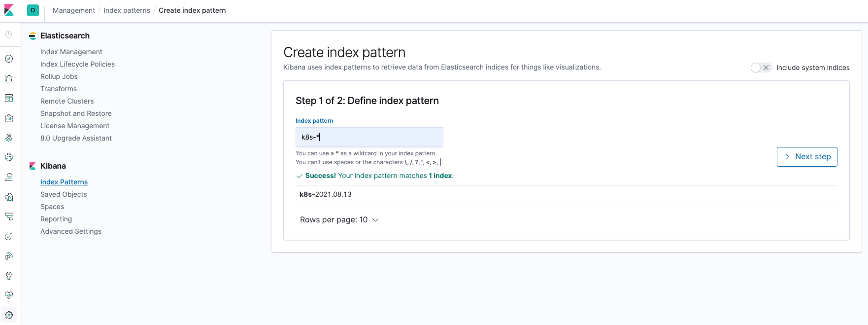Click the k8s-2021.08.13 matching index row
868x325 pixels.
(567, 194)
